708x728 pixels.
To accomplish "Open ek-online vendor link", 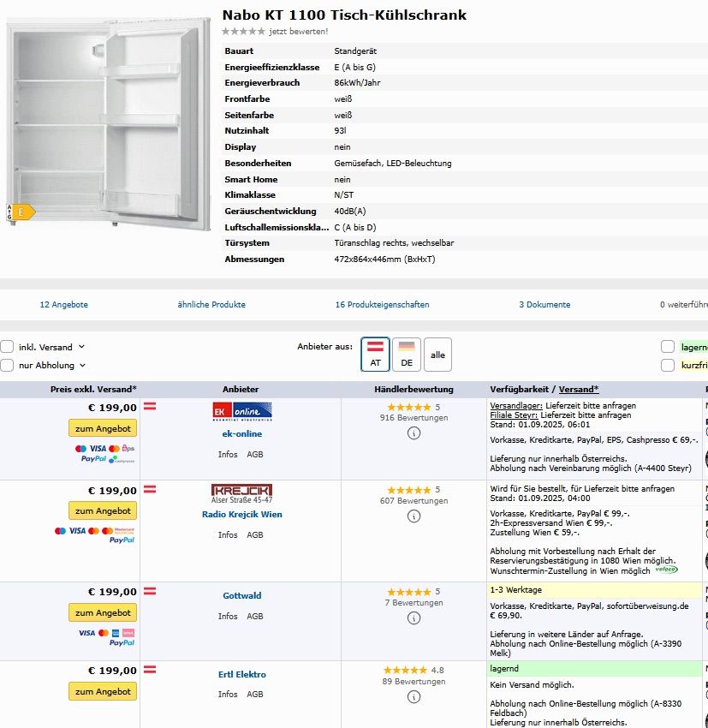I will coord(241,433).
